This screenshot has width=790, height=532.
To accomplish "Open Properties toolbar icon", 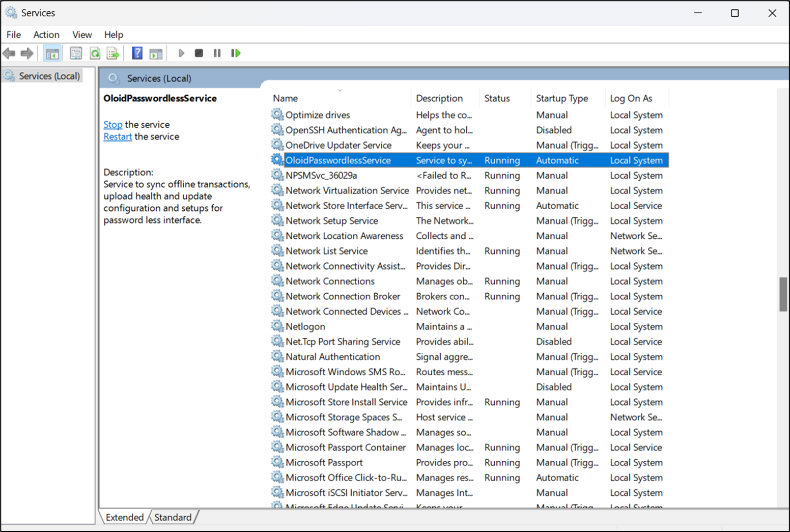I will [x=76, y=53].
